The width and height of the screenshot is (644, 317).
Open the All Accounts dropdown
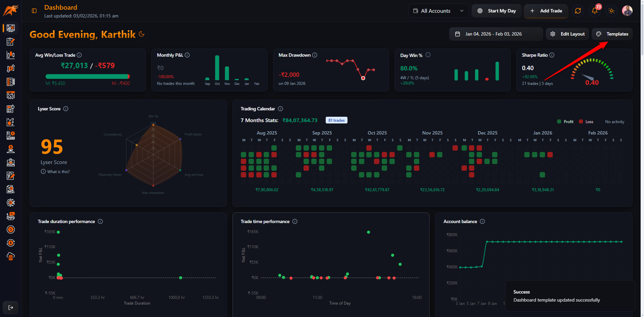tap(438, 11)
